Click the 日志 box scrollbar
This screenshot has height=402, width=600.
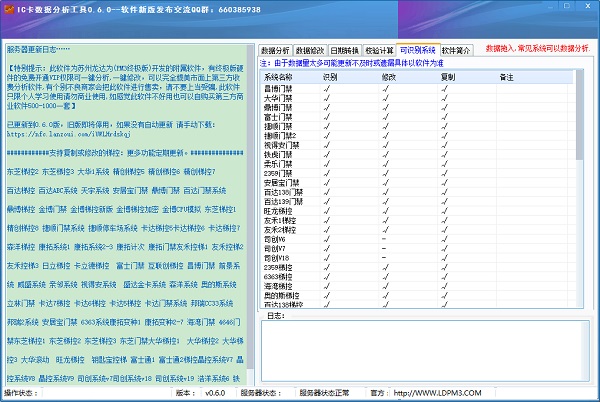[585, 350]
